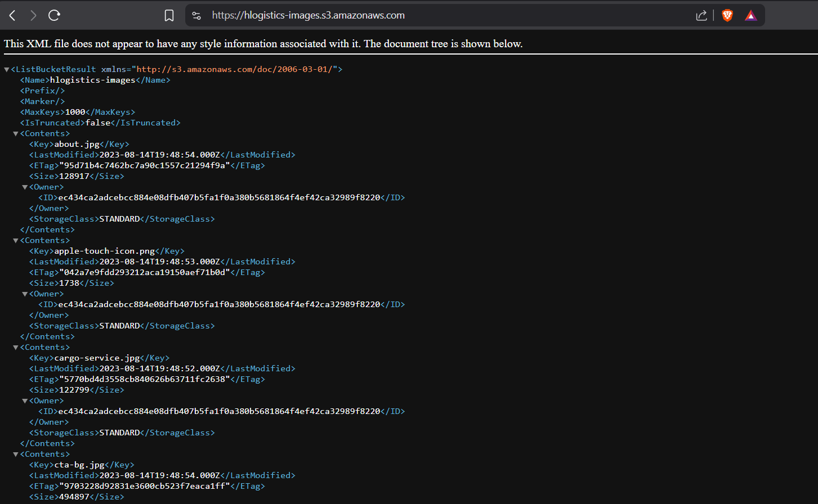
Task: Collapse Owner node under cargo-service.jpg
Action: click(25, 401)
